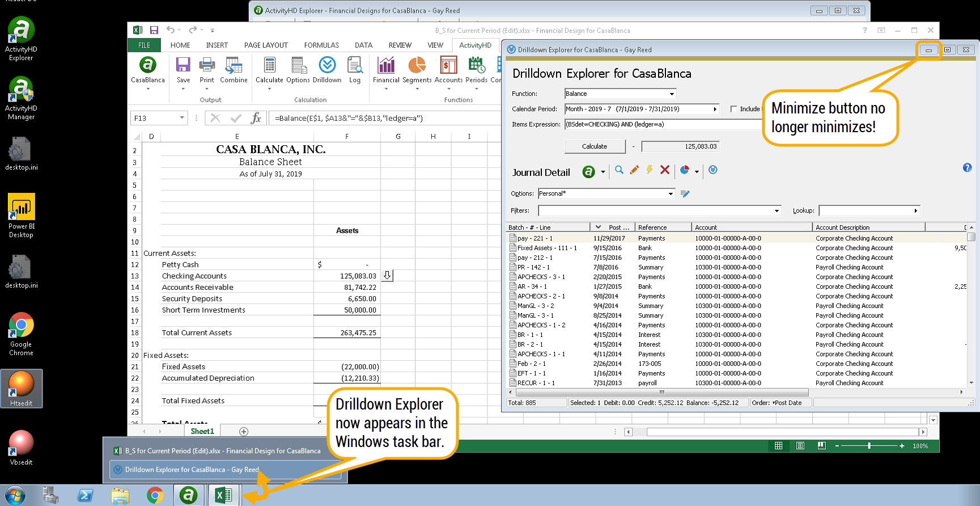Click the Undo arrow in Excel title bar
The height and width of the screenshot is (506, 980).
(171, 30)
